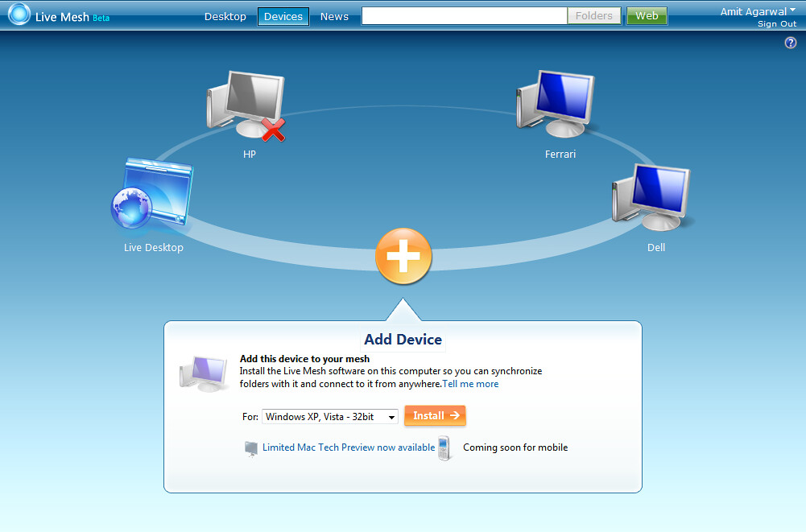Select the Devices tab
Screen dimensions: 806x532
tap(283, 15)
